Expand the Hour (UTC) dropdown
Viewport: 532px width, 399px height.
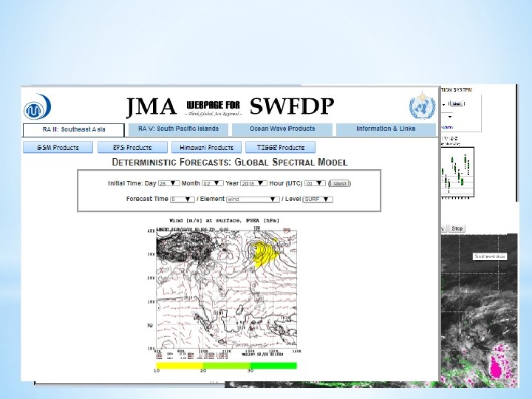coord(315,183)
